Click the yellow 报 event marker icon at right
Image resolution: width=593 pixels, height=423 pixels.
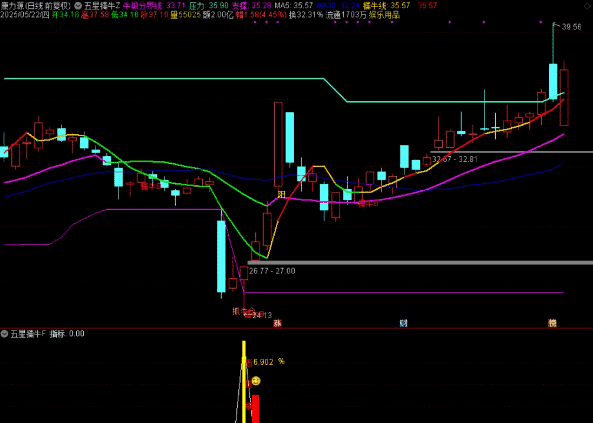tap(553, 323)
